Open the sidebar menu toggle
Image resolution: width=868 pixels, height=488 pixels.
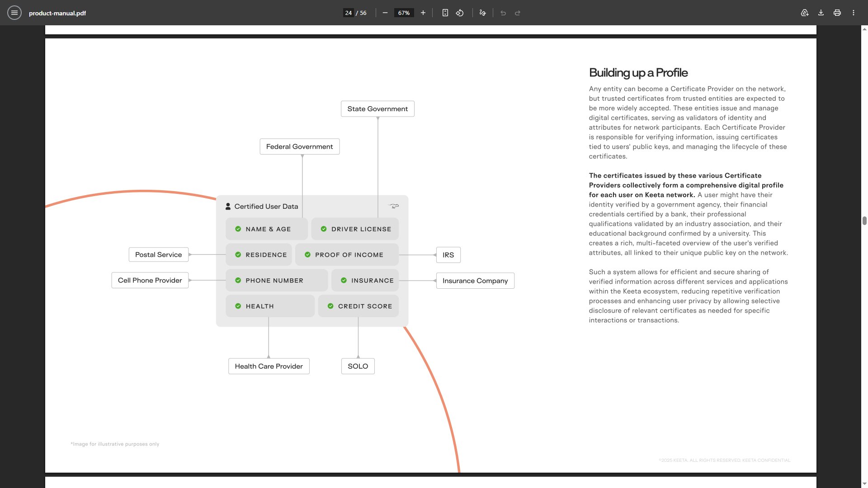point(14,13)
